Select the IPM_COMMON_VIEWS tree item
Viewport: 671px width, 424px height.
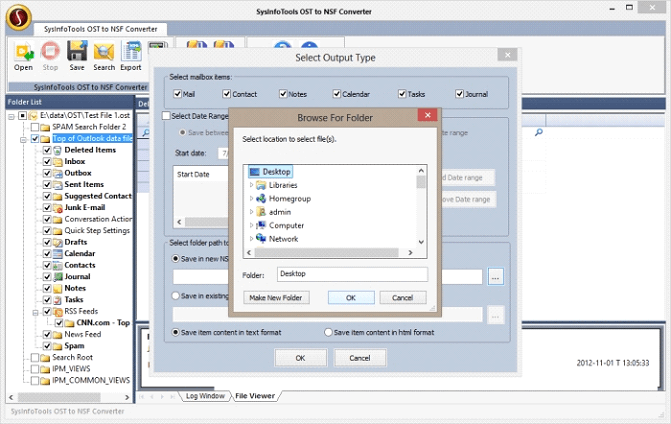tap(91, 380)
